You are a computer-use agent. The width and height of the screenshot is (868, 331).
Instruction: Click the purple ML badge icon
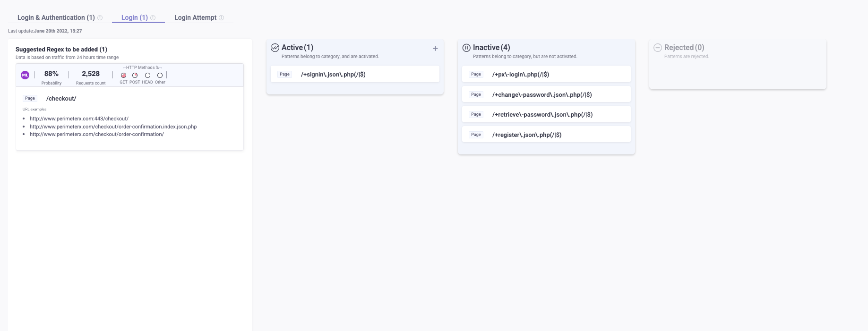click(x=25, y=75)
